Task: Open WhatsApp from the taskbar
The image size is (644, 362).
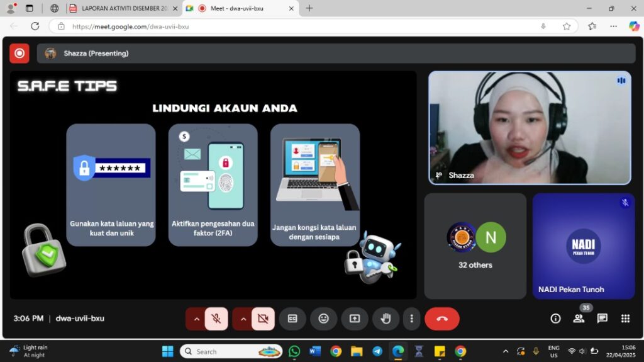Action: tap(294, 351)
